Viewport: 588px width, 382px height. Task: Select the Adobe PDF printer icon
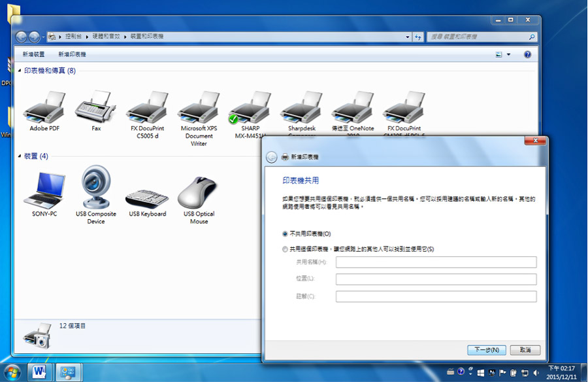pyautogui.click(x=44, y=111)
